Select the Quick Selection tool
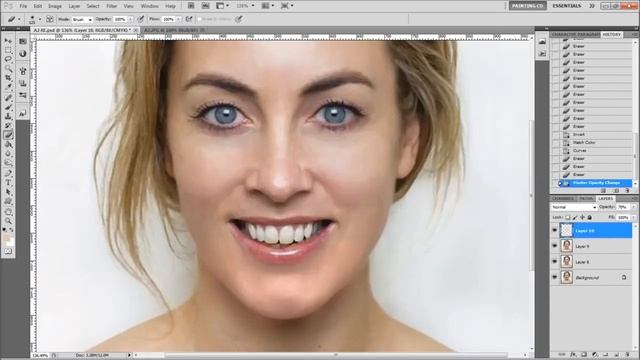Viewport: 640px width, 360px height. tap(8, 69)
